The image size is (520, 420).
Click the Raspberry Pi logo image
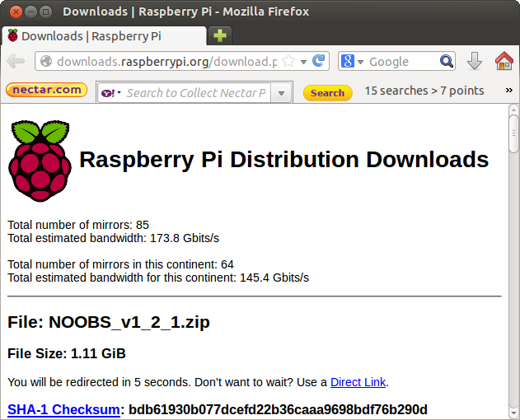(x=40, y=161)
